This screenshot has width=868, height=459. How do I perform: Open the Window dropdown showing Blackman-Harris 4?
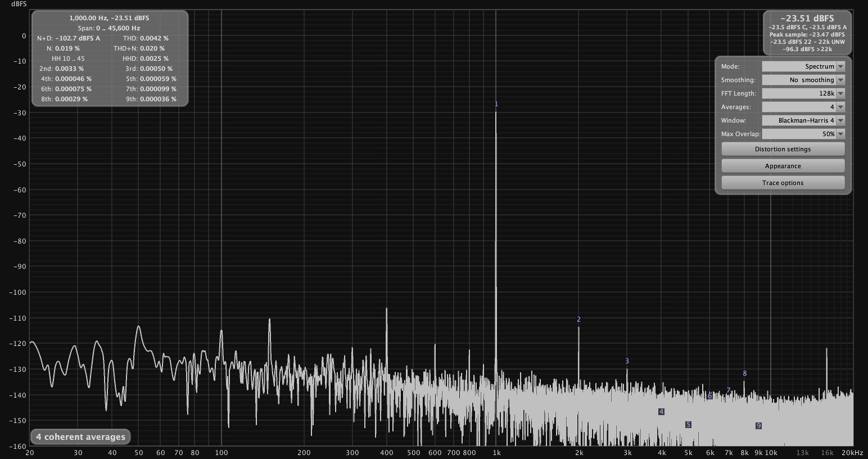pyautogui.click(x=803, y=120)
